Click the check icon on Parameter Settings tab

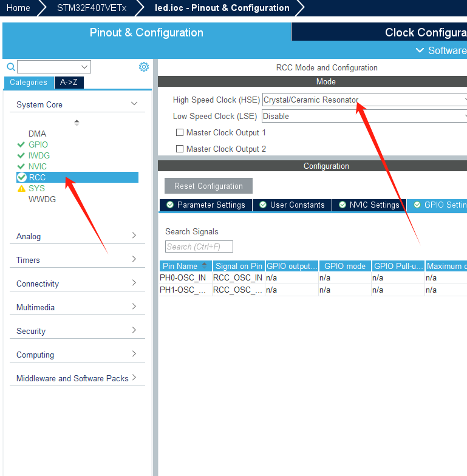point(170,205)
